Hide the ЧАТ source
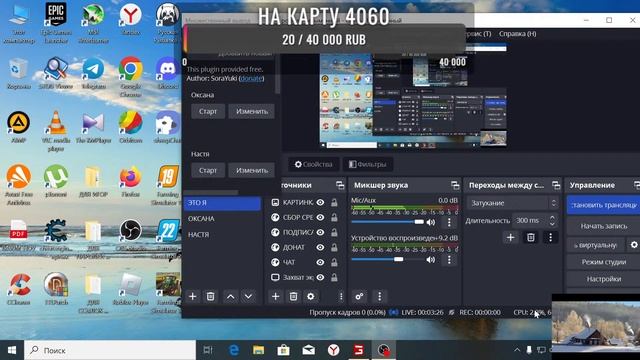The width and height of the screenshot is (640, 360). (x=320, y=262)
